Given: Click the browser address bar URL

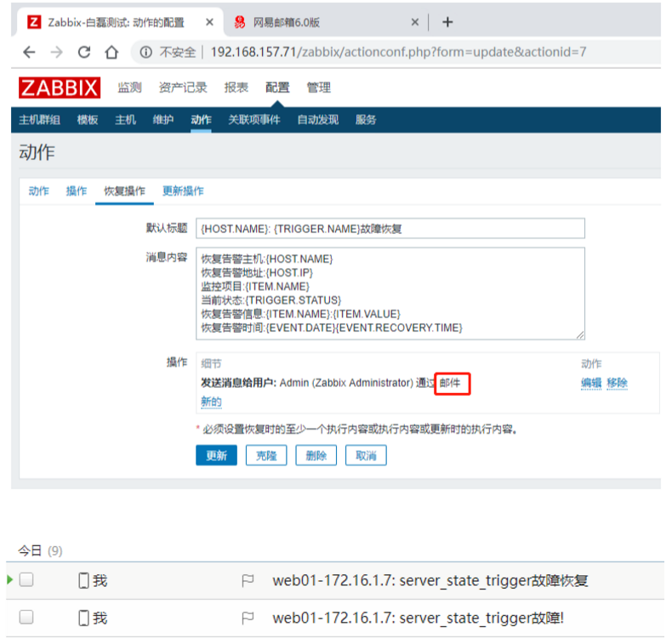Looking at the screenshot, I should click(x=398, y=52).
